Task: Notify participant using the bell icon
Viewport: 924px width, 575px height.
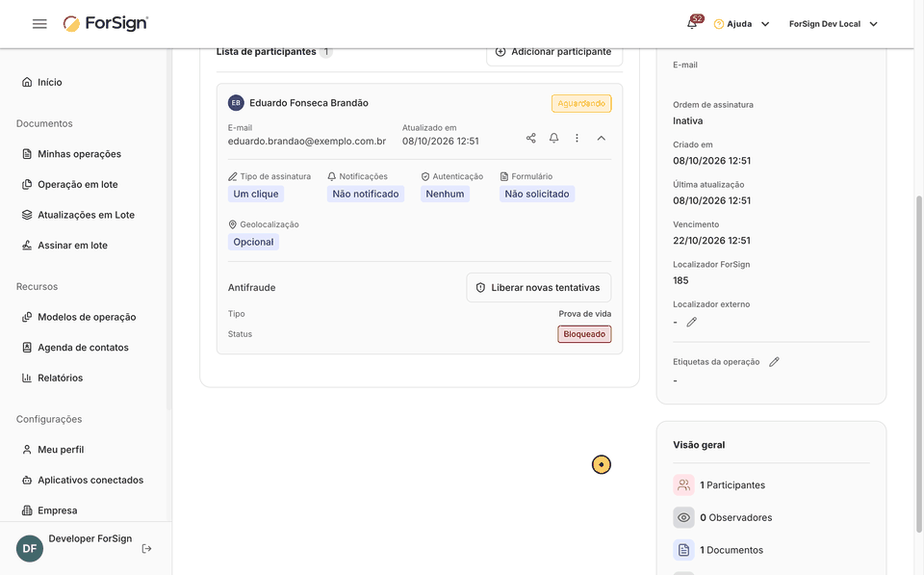Action: tap(554, 138)
